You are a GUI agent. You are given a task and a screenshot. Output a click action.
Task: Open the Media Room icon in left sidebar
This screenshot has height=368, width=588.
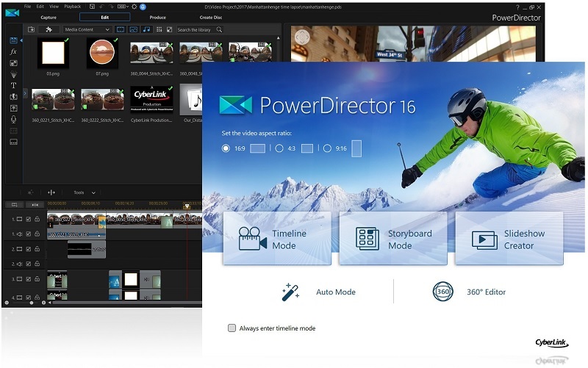13,40
